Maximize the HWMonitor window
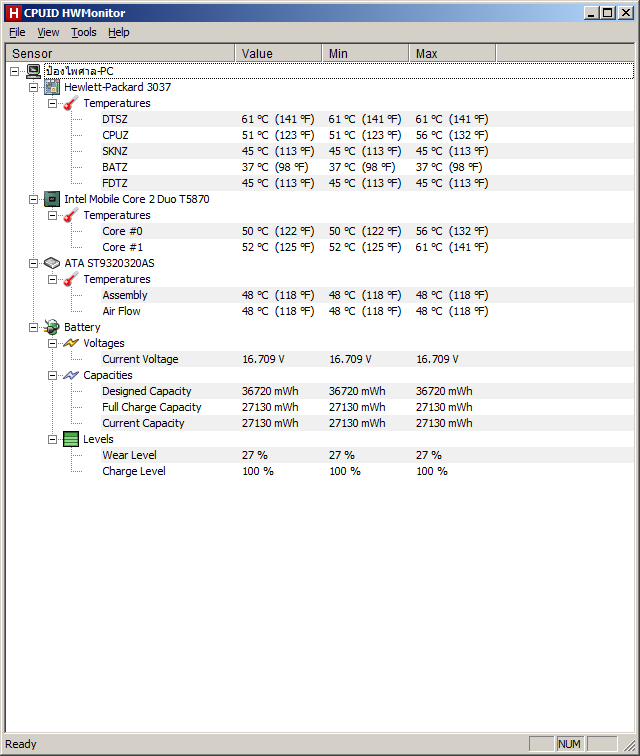 pyautogui.click(x=608, y=13)
